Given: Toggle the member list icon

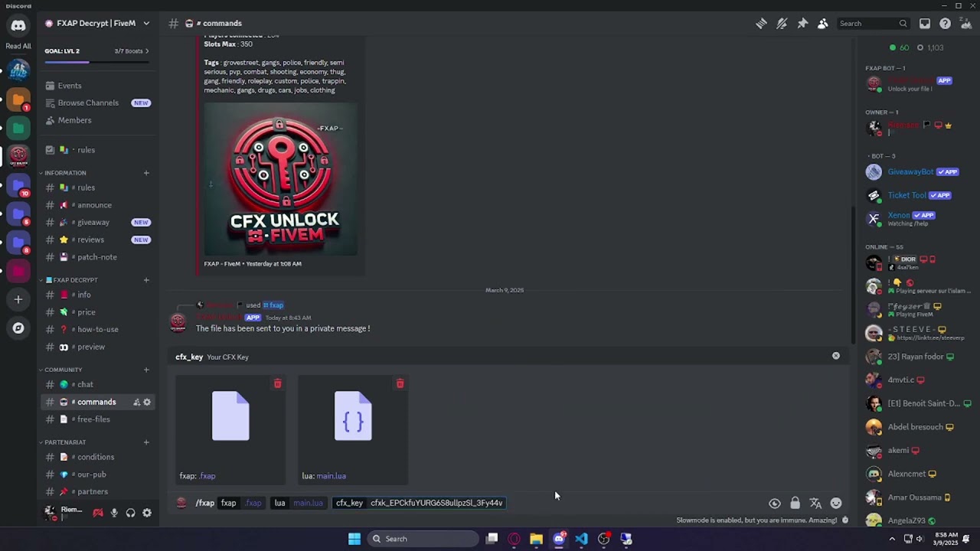Looking at the screenshot, I should (x=823, y=24).
